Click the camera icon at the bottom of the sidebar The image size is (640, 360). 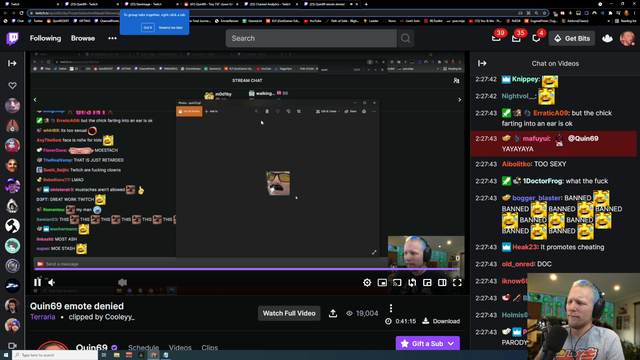(x=12, y=346)
